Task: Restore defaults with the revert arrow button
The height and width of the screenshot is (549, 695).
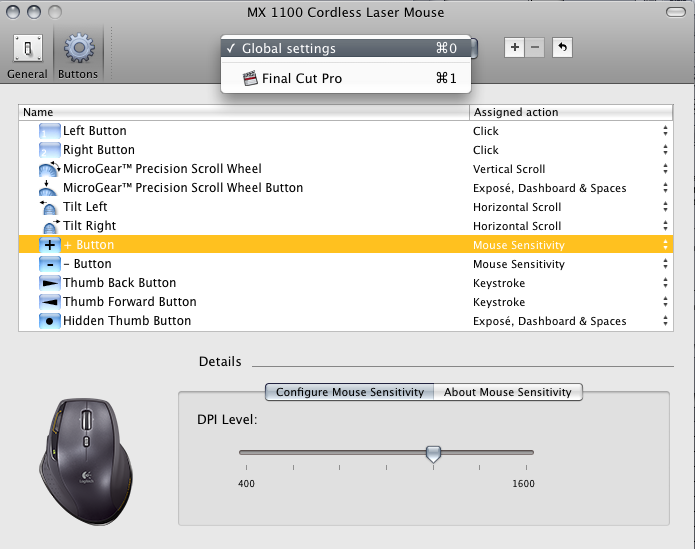Action: (x=562, y=47)
